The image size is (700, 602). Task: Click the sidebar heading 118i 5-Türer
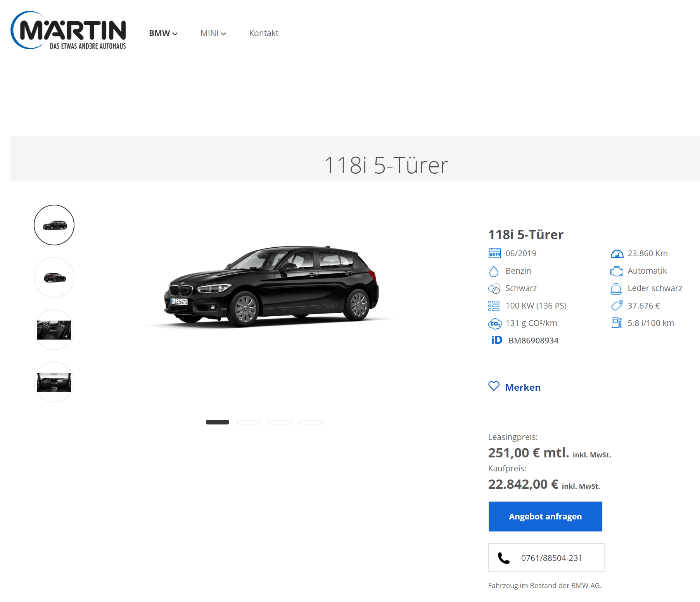(x=525, y=235)
